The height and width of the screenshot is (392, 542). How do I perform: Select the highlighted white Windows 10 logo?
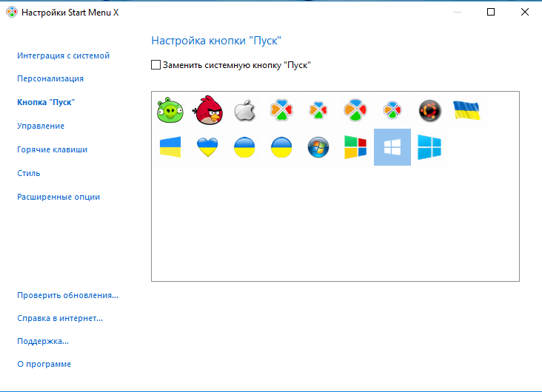(x=392, y=147)
